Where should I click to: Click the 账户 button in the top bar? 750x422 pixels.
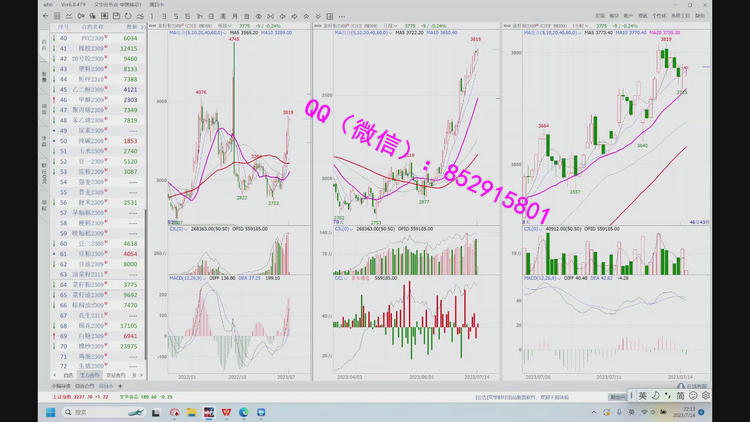628,16
